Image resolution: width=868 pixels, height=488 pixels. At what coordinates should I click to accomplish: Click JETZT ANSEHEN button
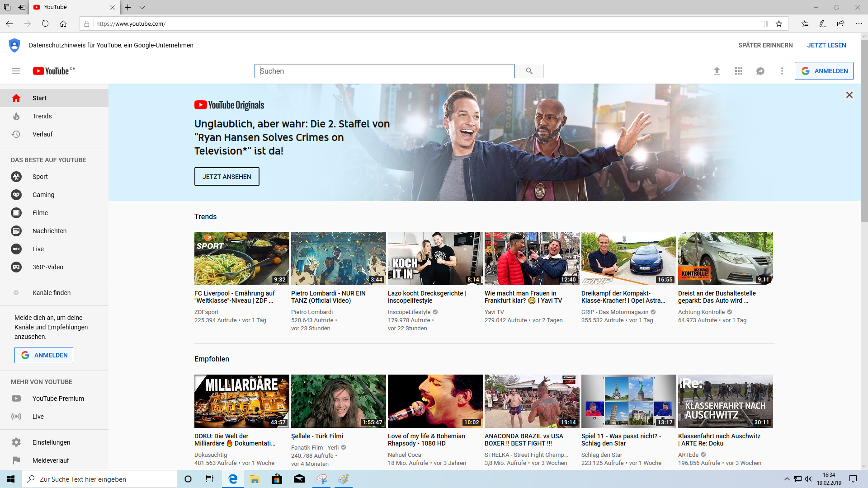click(x=227, y=177)
